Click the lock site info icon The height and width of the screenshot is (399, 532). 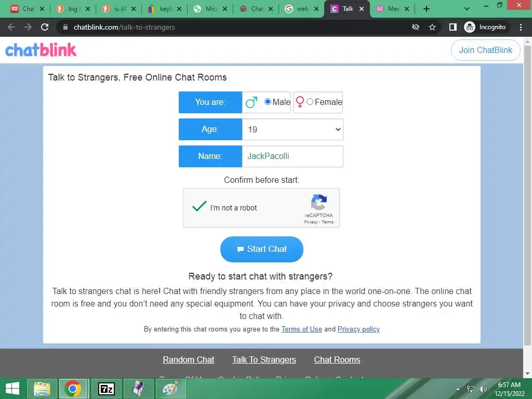tap(65, 27)
